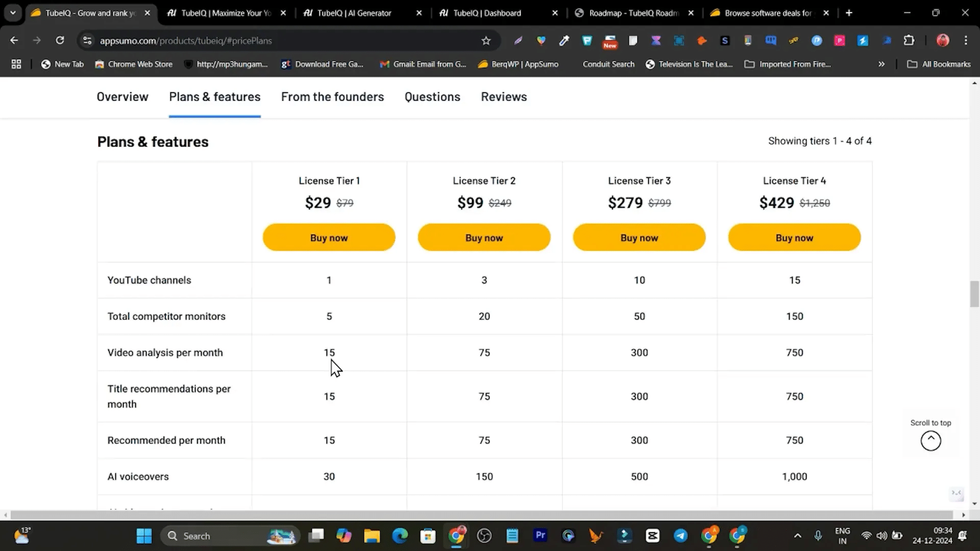Show hidden system tray icons

797,536
